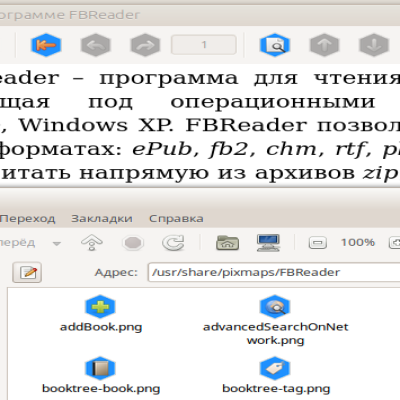Viewport: 400px width, 400px height.
Task: Click the word Windows in the FBReader text
Action: (x=73, y=125)
